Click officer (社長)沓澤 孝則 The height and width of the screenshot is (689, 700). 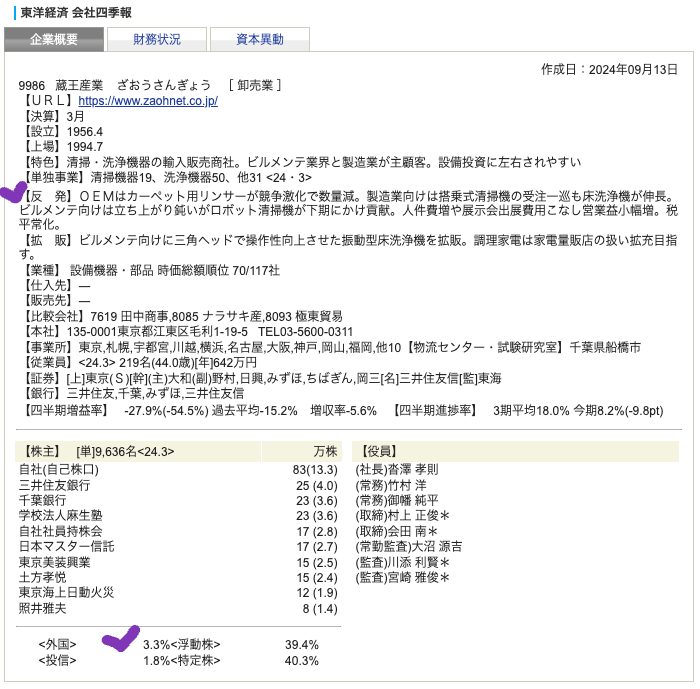(397, 470)
